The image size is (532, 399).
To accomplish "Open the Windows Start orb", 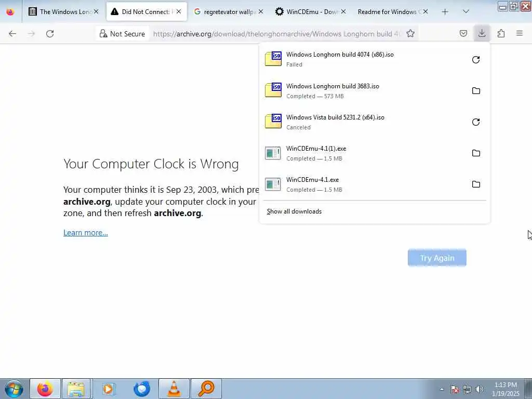I will [x=14, y=389].
